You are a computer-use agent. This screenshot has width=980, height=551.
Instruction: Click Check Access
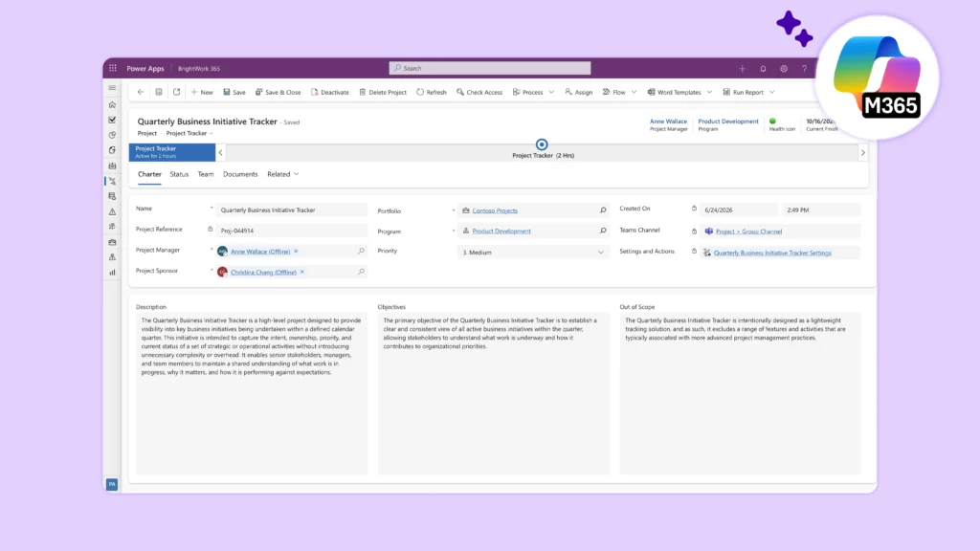(479, 93)
